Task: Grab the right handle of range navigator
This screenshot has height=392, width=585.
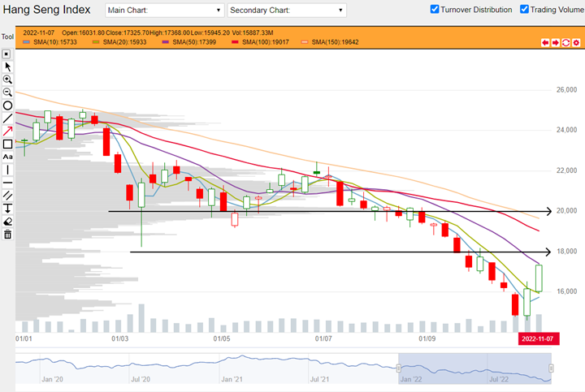Action: pyautogui.click(x=551, y=368)
